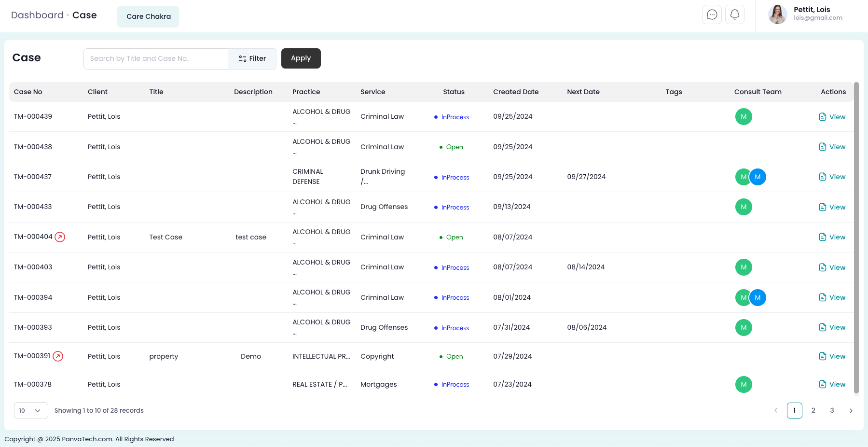
Task: Click the Search by Title and Case No. field
Action: pyautogui.click(x=155, y=58)
